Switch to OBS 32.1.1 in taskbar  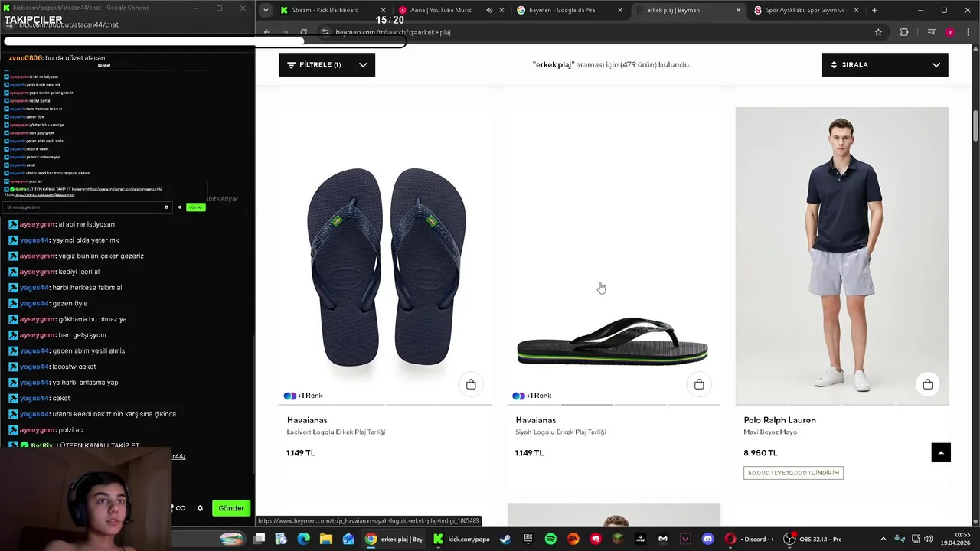pyautogui.click(x=813, y=539)
